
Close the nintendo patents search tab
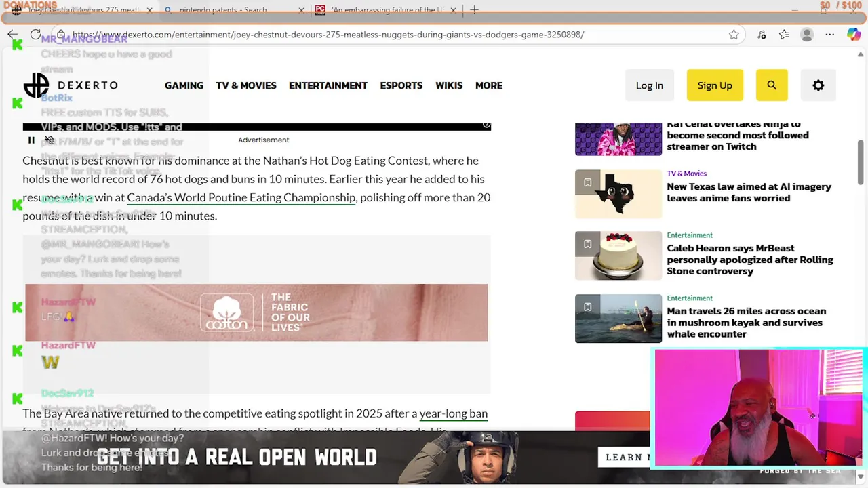[301, 10]
